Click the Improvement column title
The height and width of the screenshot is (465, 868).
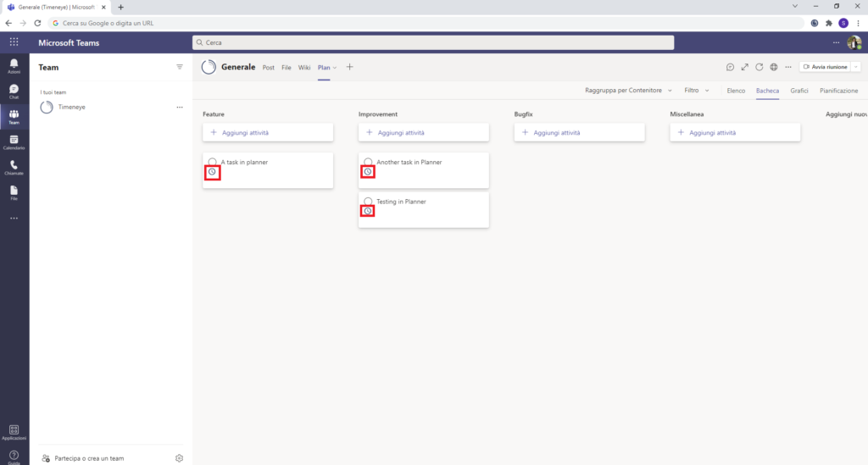tap(378, 114)
